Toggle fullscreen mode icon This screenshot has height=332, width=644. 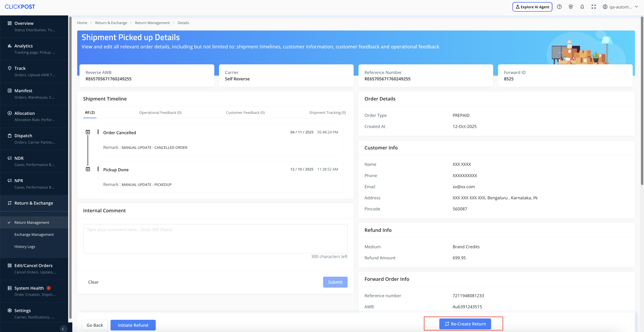[594, 7]
